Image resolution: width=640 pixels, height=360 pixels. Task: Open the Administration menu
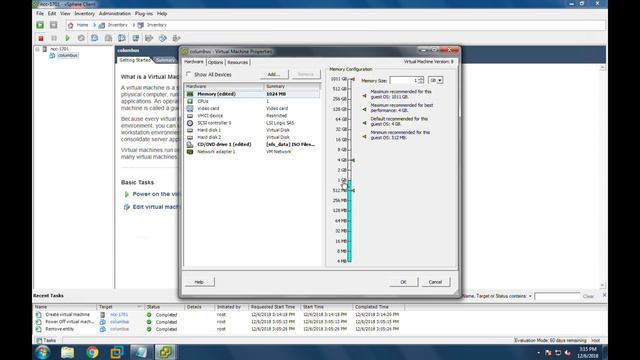click(115, 14)
